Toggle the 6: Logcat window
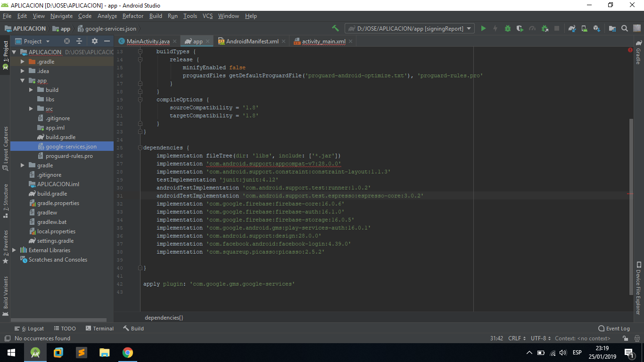This screenshot has height=362, width=644. (29, 329)
